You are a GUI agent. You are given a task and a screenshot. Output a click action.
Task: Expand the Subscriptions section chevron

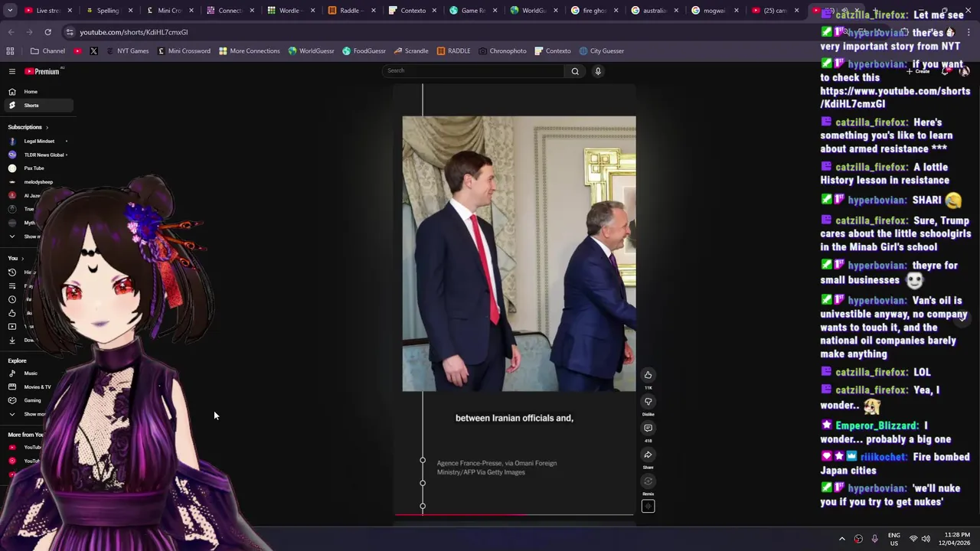(x=47, y=128)
